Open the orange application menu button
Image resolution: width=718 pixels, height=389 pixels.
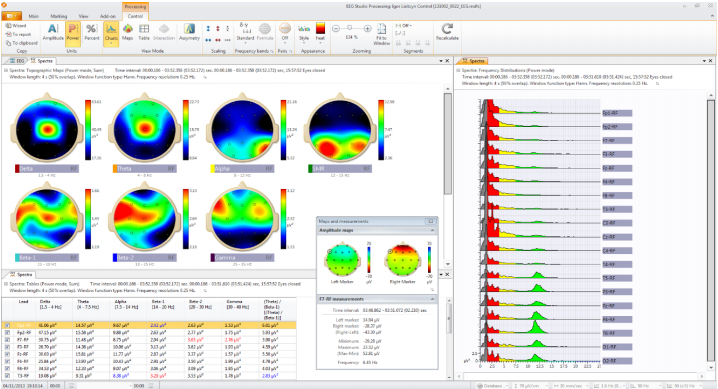pos(11,16)
